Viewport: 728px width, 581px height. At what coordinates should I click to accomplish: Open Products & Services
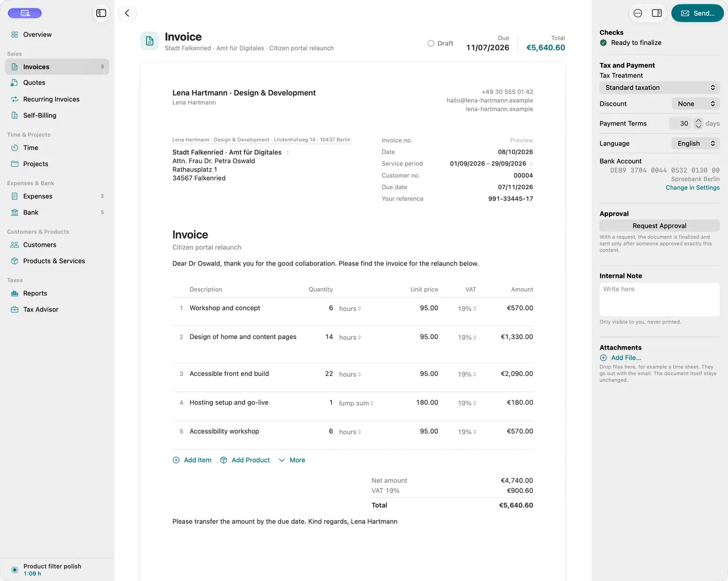[57, 261]
